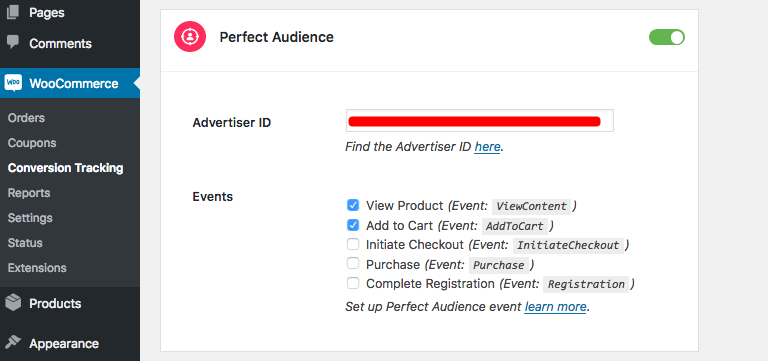Check the Purchase event checkbox
This screenshot has width=768, height=361.
(x=353, y=264)
